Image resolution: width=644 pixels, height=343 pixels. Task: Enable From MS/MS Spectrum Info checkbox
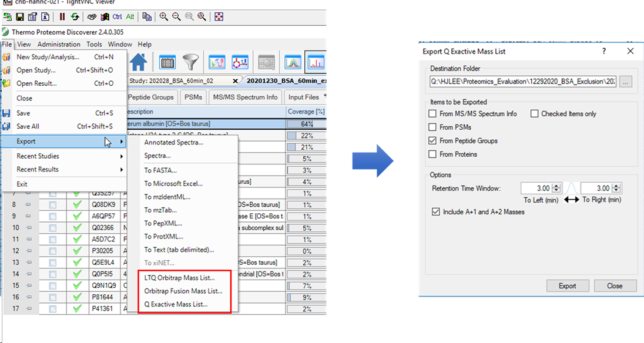click(432, 114)
